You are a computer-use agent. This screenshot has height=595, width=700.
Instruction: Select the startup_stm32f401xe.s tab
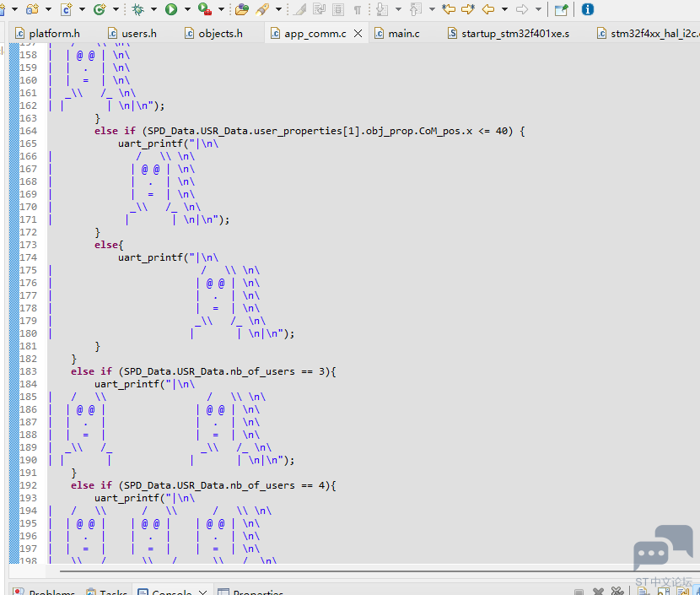tap(514, 33)
